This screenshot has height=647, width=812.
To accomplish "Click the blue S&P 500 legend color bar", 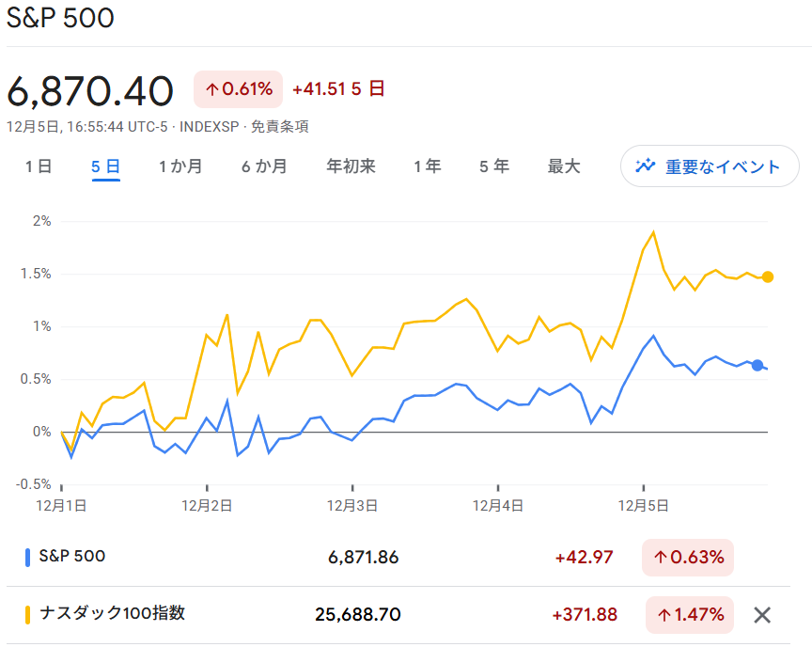I will coord(28,557).
